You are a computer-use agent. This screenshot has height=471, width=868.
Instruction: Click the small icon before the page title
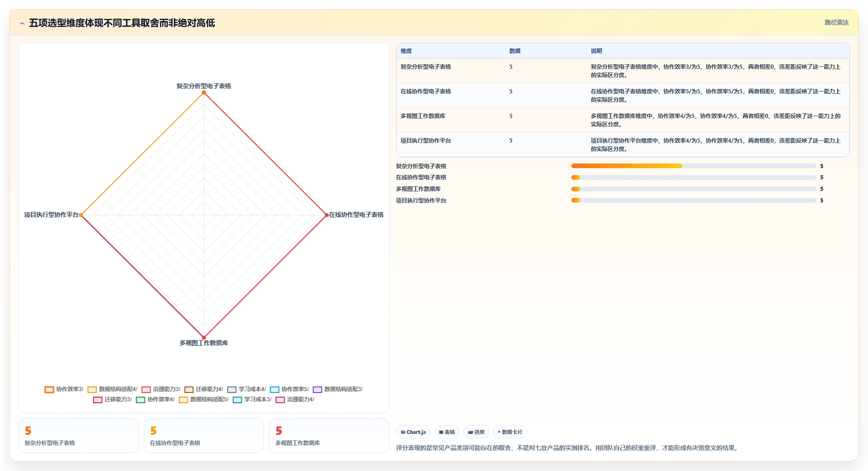coord(22,23)
